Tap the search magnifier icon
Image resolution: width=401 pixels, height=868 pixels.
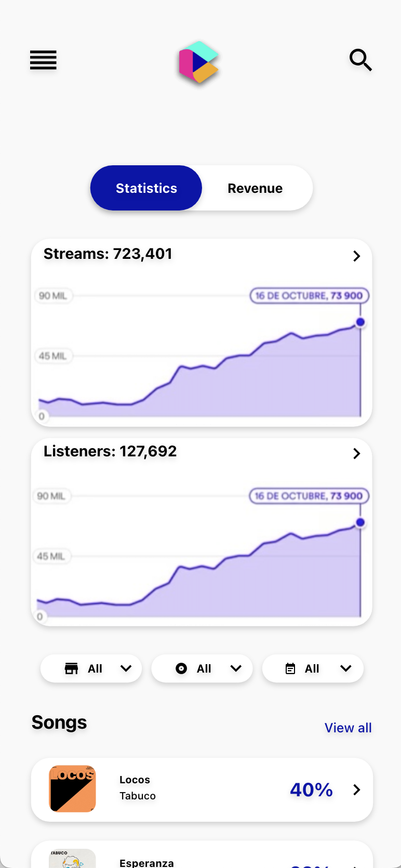coord(360,60)
